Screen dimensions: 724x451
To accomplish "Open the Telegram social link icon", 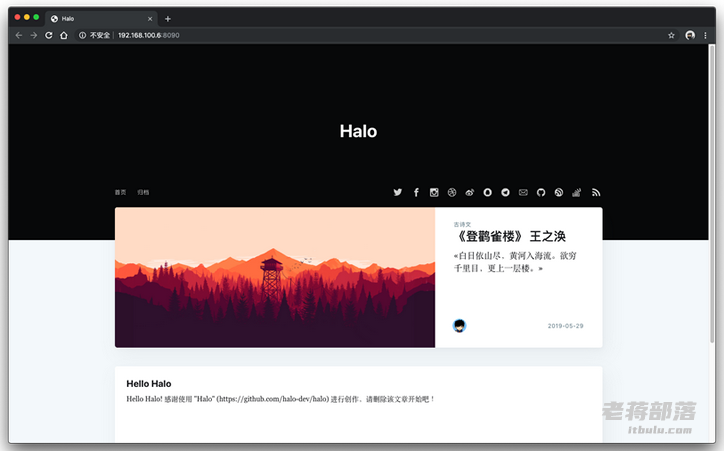I will [506, 192].
